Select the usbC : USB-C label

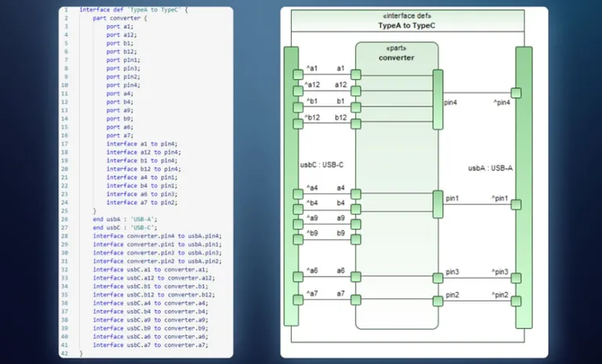tap(323, 166)
